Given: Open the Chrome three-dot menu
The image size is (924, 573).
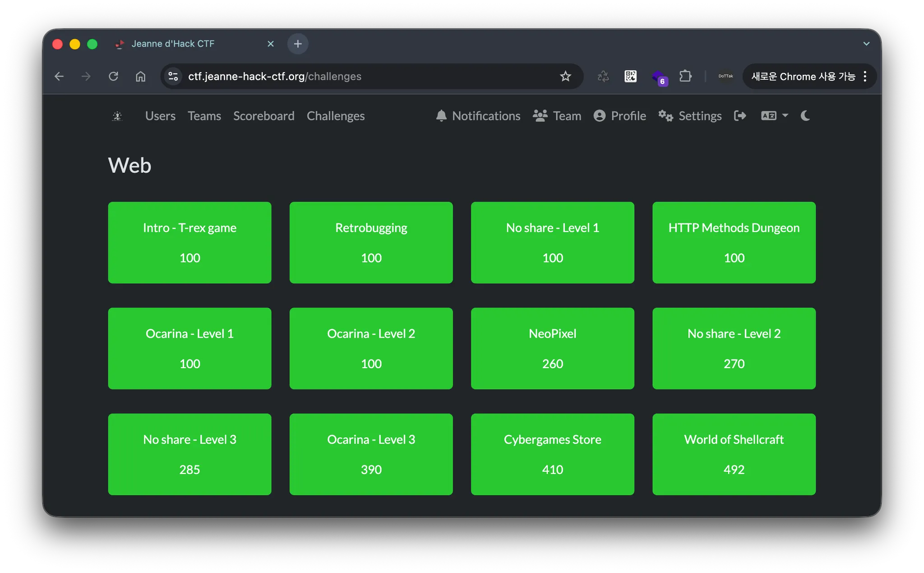Looking at the screenshot, I should [865, 76].
